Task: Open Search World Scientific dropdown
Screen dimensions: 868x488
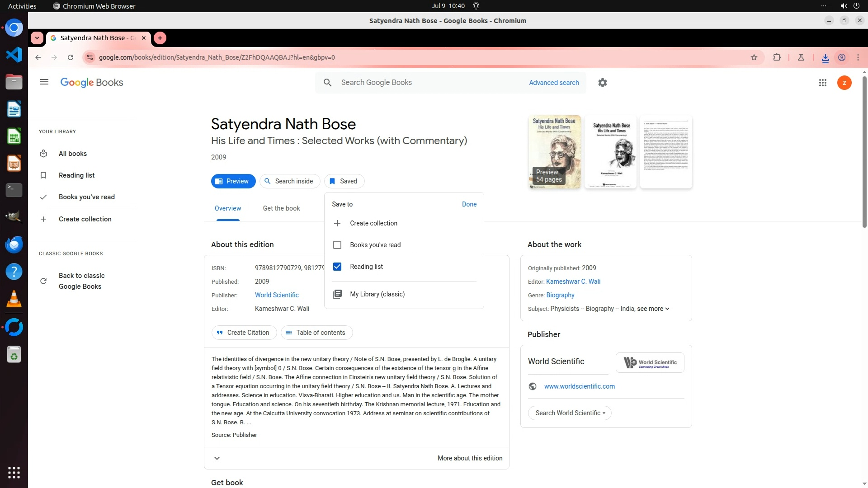Action: pos(570,413)
